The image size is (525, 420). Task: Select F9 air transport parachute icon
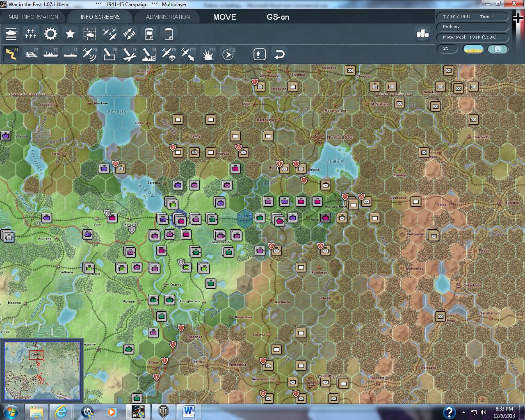[x=169, y=54]
